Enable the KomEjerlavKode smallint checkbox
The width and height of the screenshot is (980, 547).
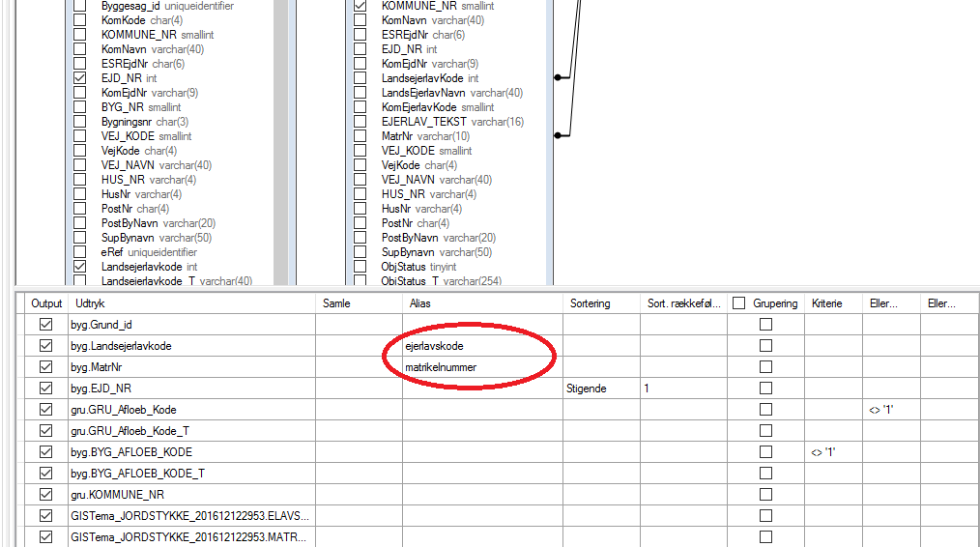pos(360,107)
